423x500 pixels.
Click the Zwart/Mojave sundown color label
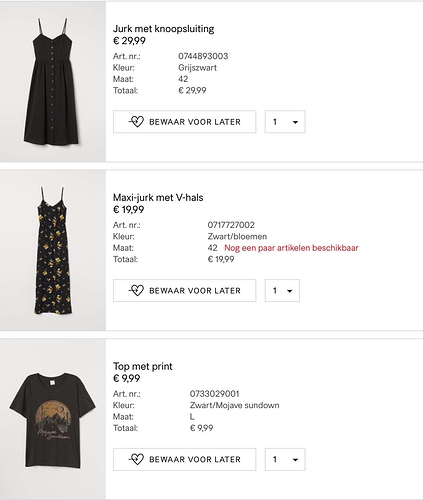coord(235,405)
